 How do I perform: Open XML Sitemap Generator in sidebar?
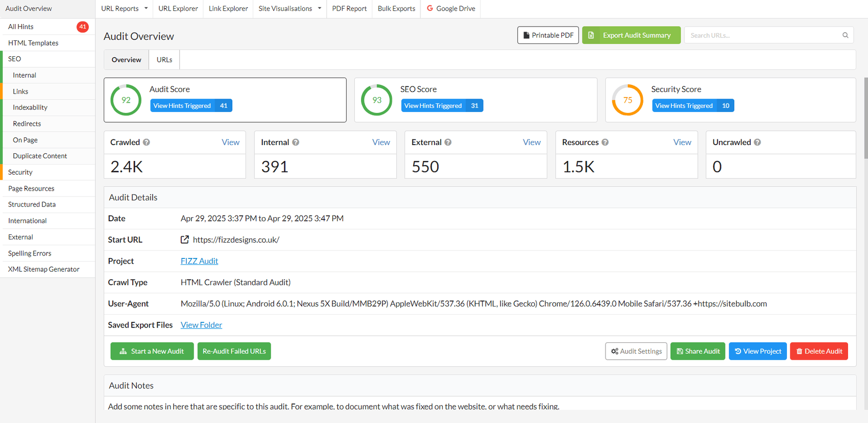47,269
